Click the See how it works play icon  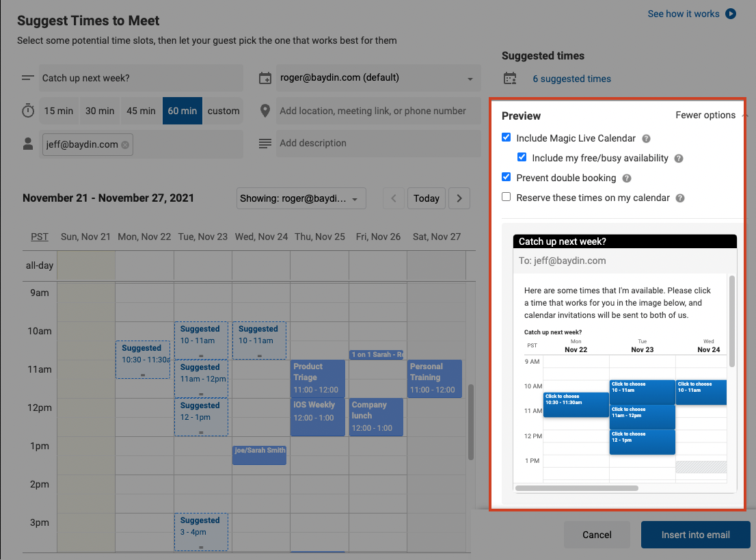tap(731, 14)
